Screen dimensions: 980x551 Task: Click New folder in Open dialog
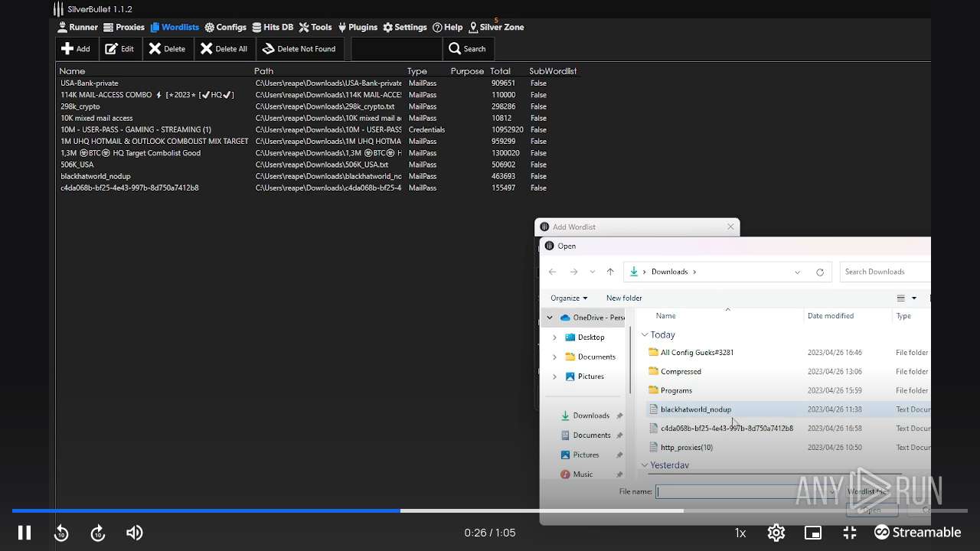click(x=624, y=298)
